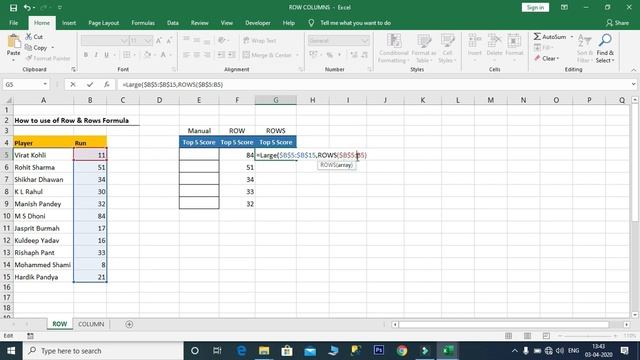This screenshot has width=640, height=360.
Task: Open the font size dropdown
Action: point(148,40)
